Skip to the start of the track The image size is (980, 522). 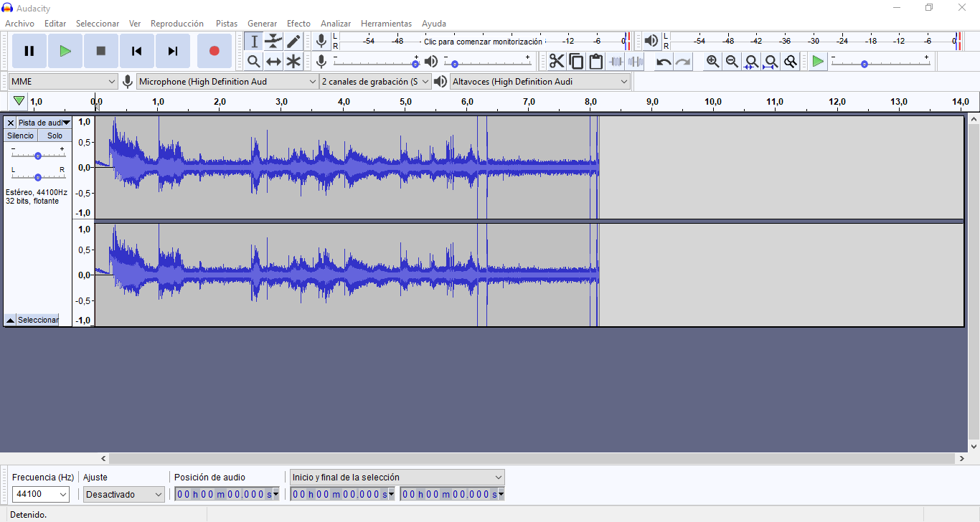click(x=137, y=51)
